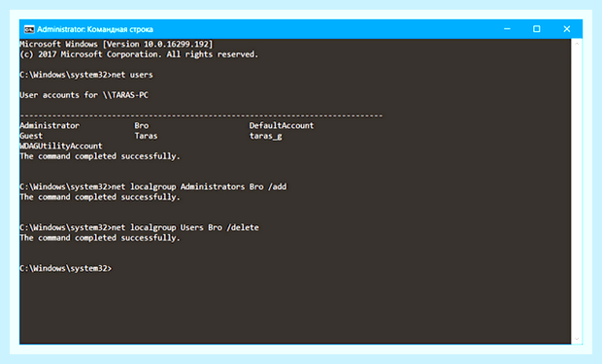Click the Windows version line at top

pos(117,44)
